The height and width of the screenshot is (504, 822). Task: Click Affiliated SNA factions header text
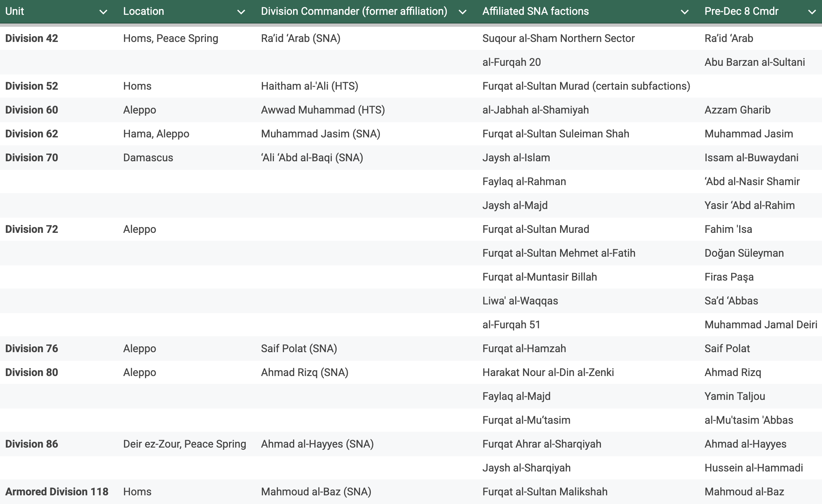(535, 11)
